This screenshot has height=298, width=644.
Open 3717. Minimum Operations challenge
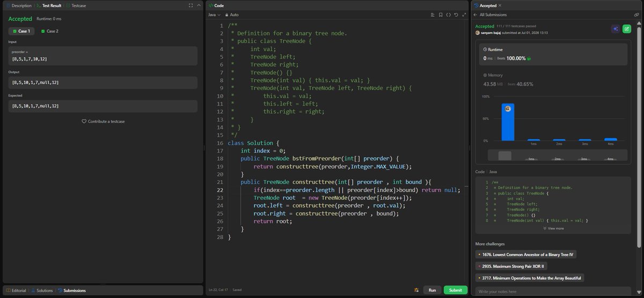[x=530, y=278]
